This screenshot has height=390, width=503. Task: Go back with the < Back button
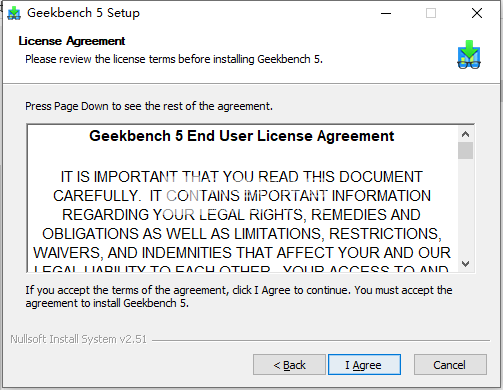pos(289,365)
